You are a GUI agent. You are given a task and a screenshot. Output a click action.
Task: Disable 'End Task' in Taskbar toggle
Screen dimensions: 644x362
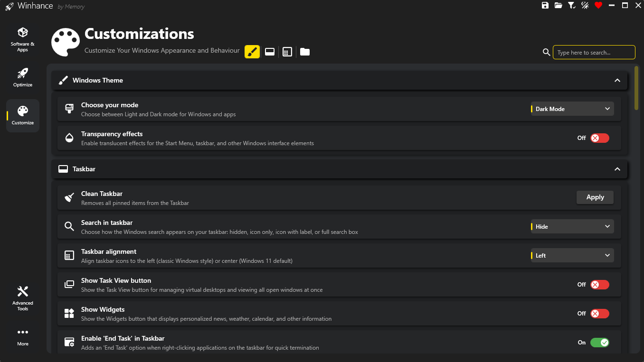599,343
